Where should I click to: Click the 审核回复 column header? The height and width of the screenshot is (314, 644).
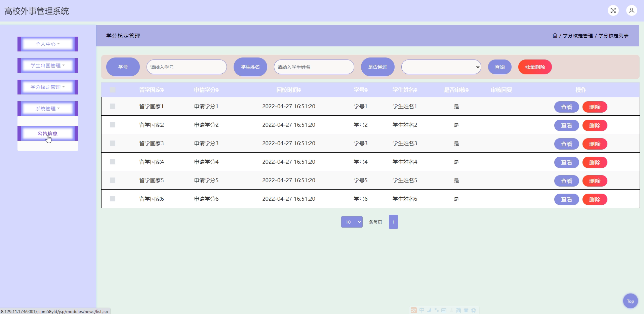click(x=501, y=90)
